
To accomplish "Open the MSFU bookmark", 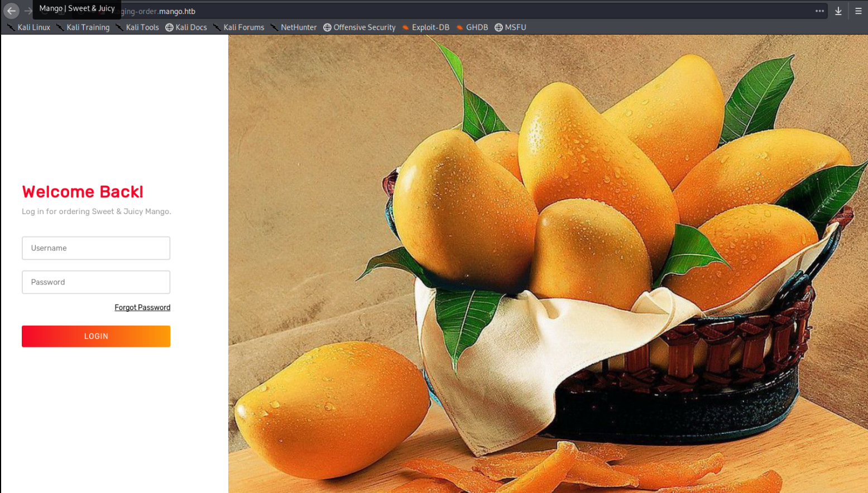I will click(510, 27).
